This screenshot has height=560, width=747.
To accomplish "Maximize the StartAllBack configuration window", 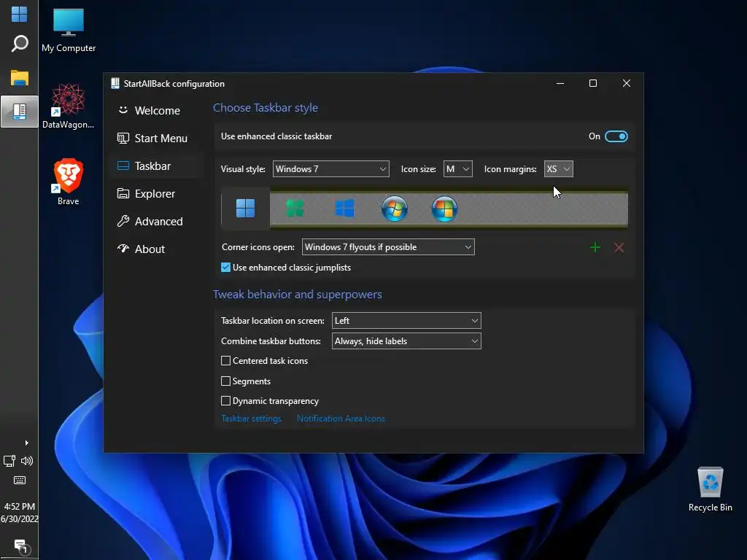I will click(593, 83).
